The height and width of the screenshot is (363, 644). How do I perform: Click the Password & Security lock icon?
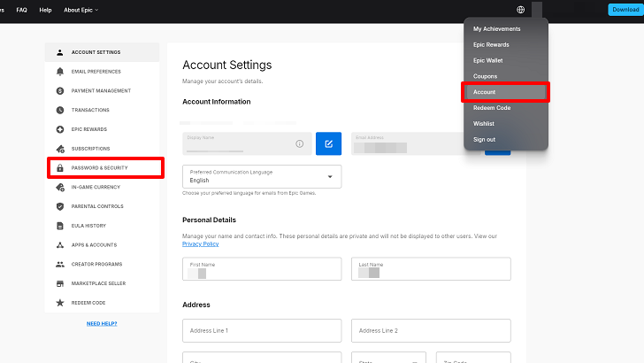[x=60, y=167]
